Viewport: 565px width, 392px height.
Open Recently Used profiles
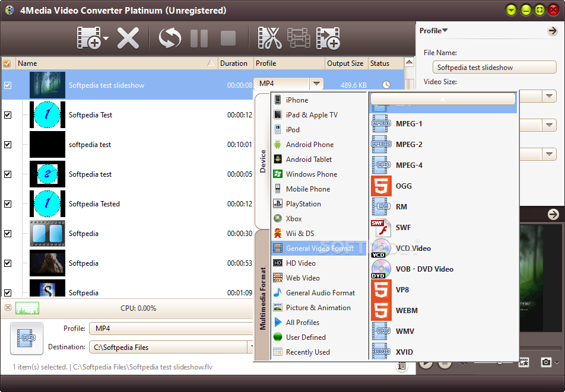[x=319, y=352]
